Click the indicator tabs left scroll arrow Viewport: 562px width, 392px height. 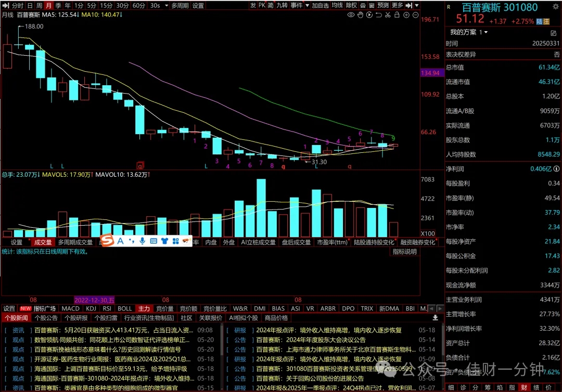[x=431, y=309]
